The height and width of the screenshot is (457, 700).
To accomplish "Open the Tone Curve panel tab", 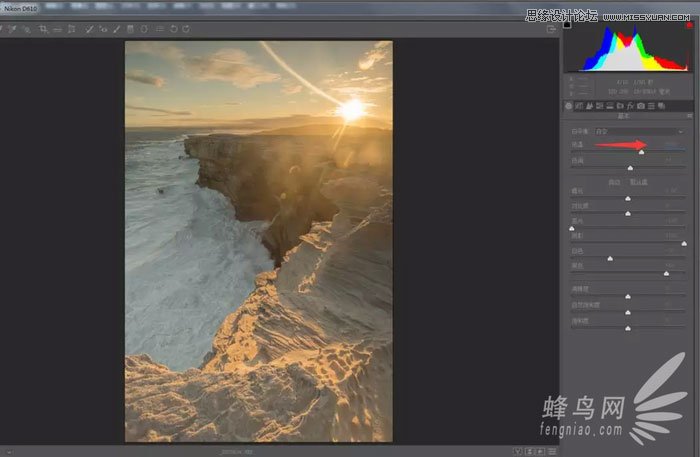I will tap(580, 105).
